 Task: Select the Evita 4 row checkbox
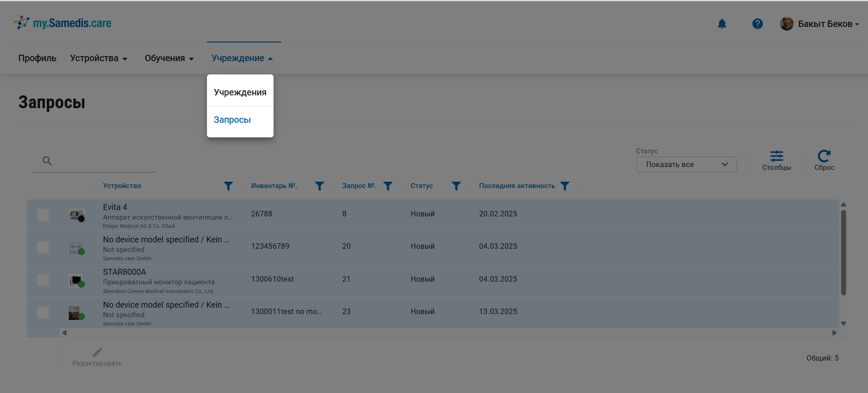click(43, 215)
